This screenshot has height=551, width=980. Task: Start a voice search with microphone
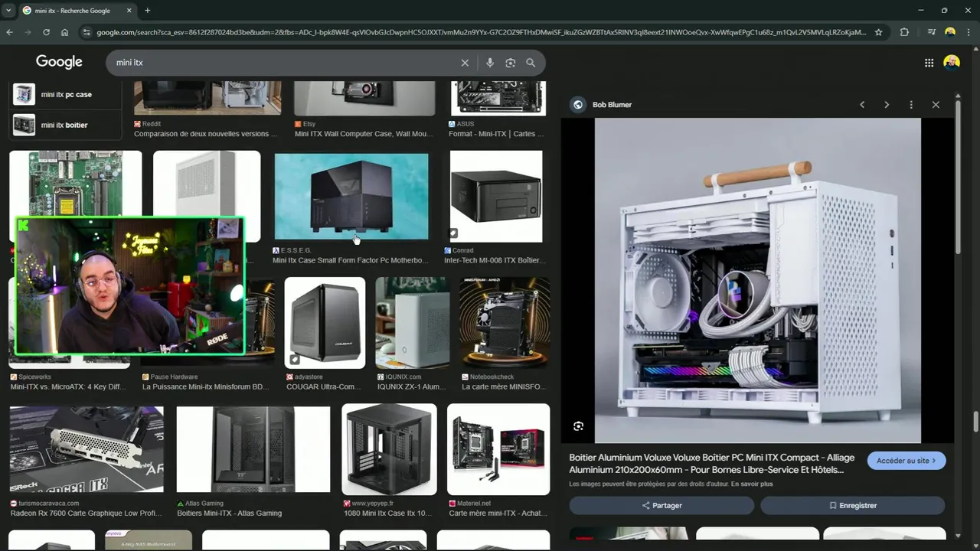[x=490, y=63]
